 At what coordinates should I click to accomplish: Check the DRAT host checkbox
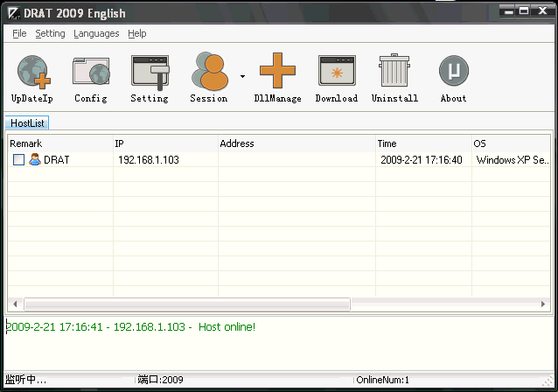coord(18,160)
